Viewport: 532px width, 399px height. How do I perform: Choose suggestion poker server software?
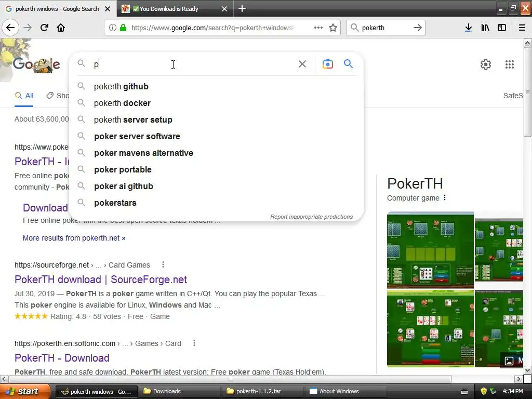pyautogui.click(x=216, y=137)
